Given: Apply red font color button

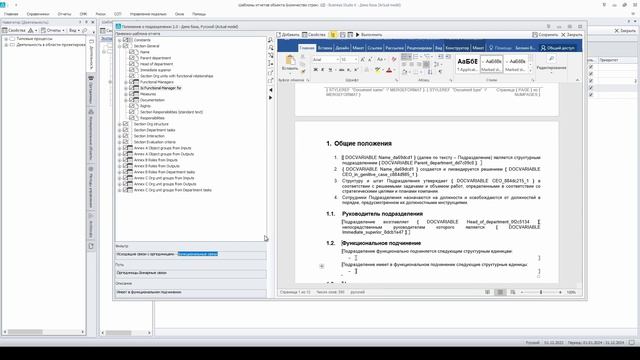Looking at the screenshot, I should (389, 70).
